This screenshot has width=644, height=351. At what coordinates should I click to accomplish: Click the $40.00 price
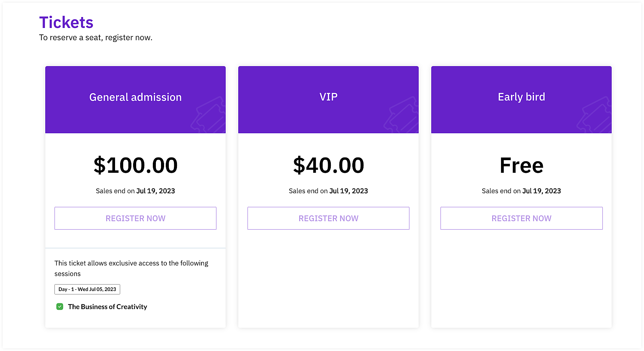(x=328, y=165)
